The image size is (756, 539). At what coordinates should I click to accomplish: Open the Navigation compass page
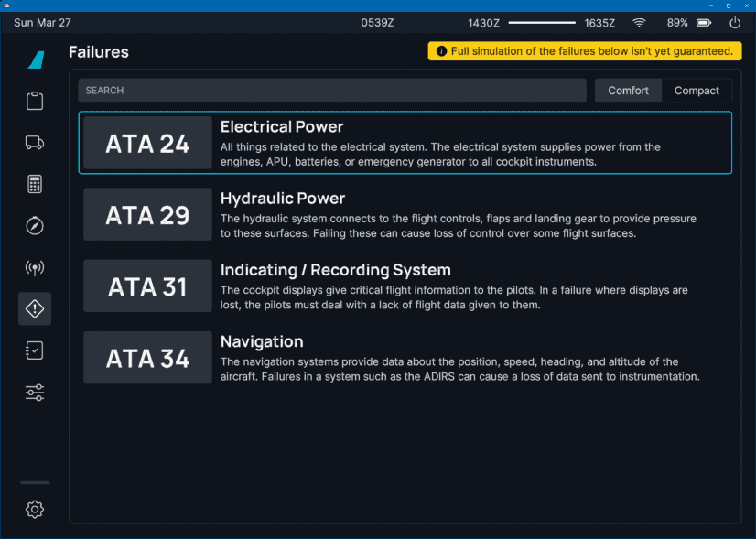coord(35,226)
